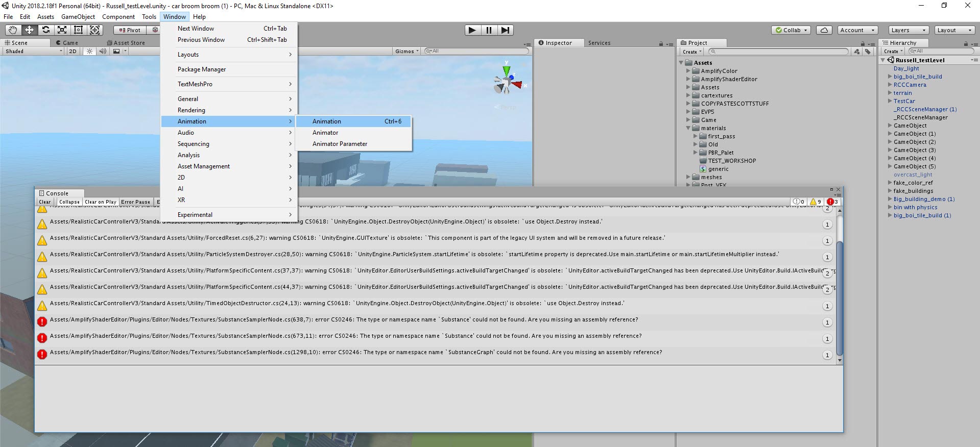The image size is (980, 447).
Task: Search by Type icon in Project
Action: (x=857, y=52)
